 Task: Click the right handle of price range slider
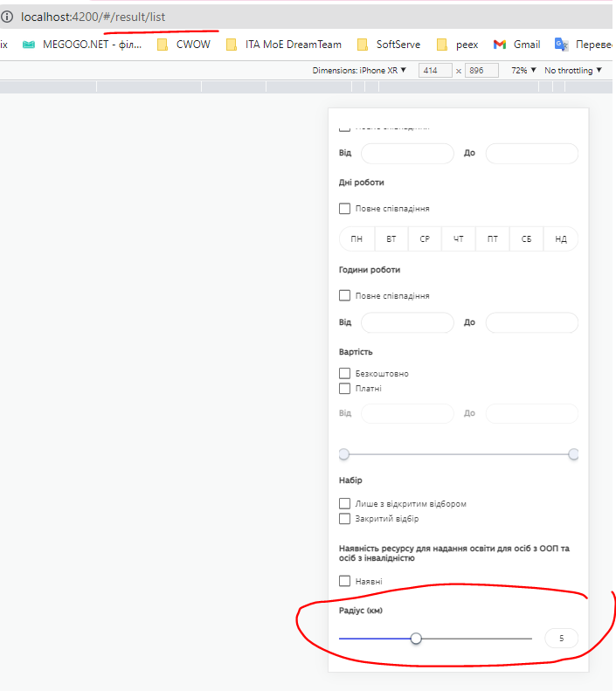tap(573, 454)
